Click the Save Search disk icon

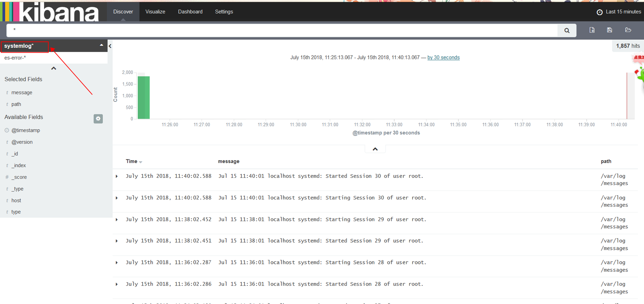point(609,30)
